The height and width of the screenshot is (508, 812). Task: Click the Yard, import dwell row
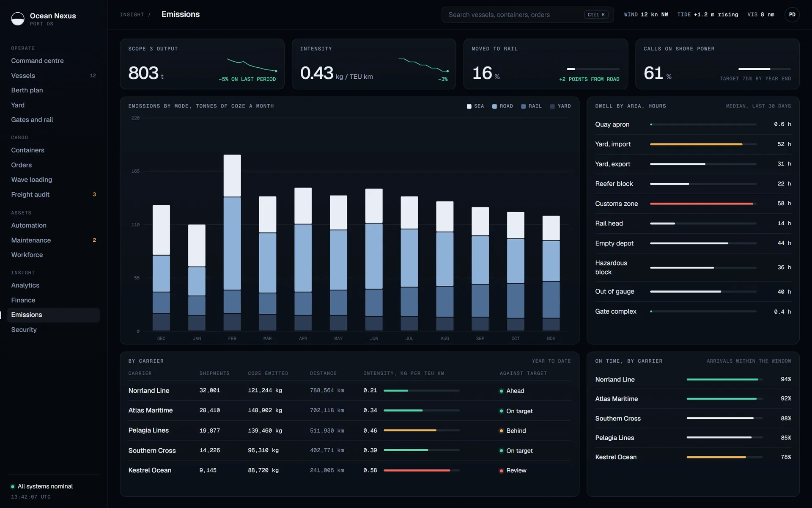693,144
